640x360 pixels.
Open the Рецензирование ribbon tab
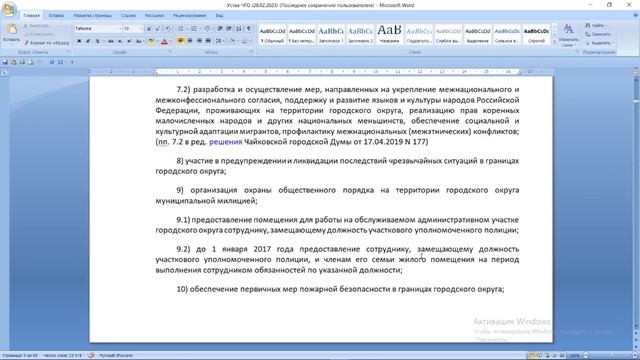[189, 16]
